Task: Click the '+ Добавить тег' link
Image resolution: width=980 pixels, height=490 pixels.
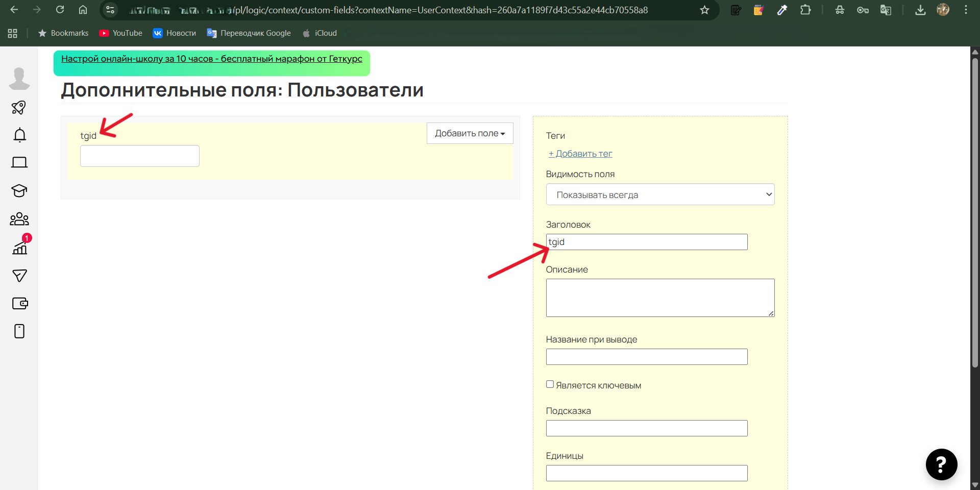Action: click(580, 154)
